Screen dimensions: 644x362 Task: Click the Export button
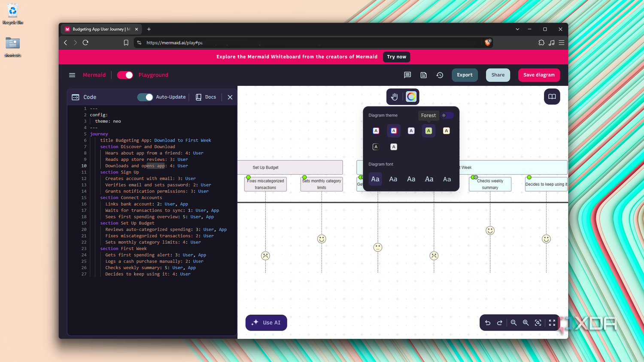(x=465, y=75)
